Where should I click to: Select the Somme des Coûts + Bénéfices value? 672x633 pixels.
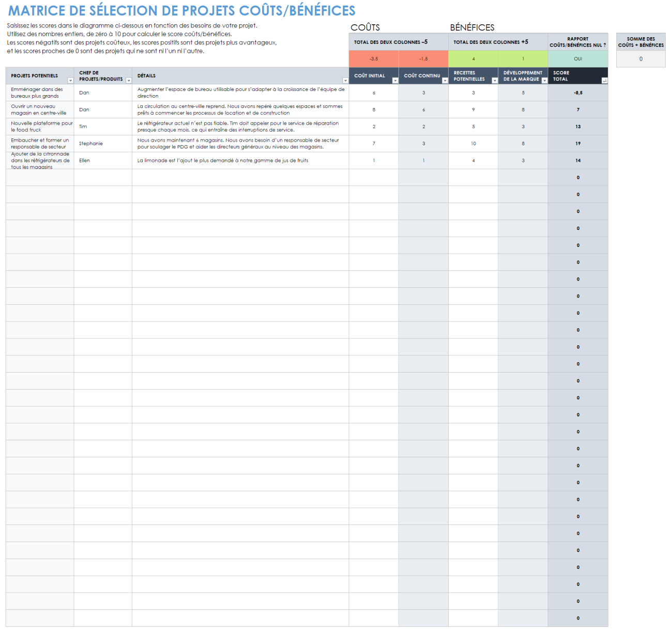pyautogui.click(x=640, y=58)
